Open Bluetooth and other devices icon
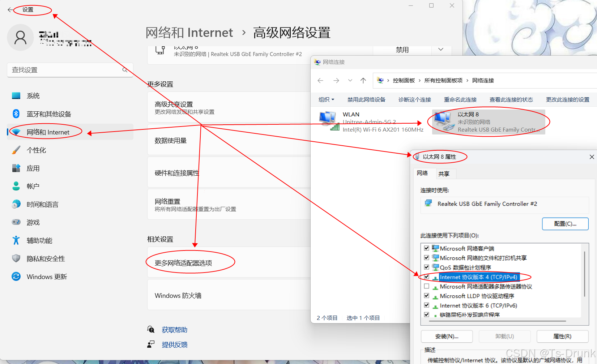597x364 pixels. tap(16, 114)
